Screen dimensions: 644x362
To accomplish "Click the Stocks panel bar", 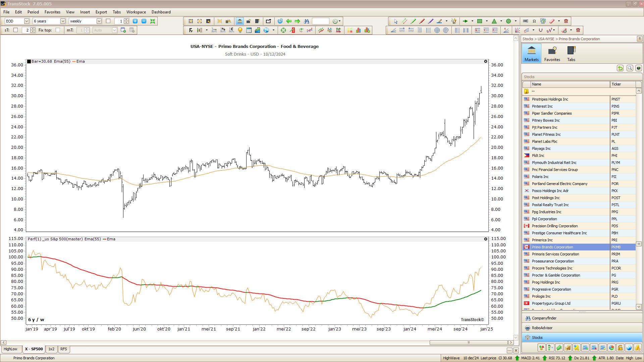I will pos(582,338).
